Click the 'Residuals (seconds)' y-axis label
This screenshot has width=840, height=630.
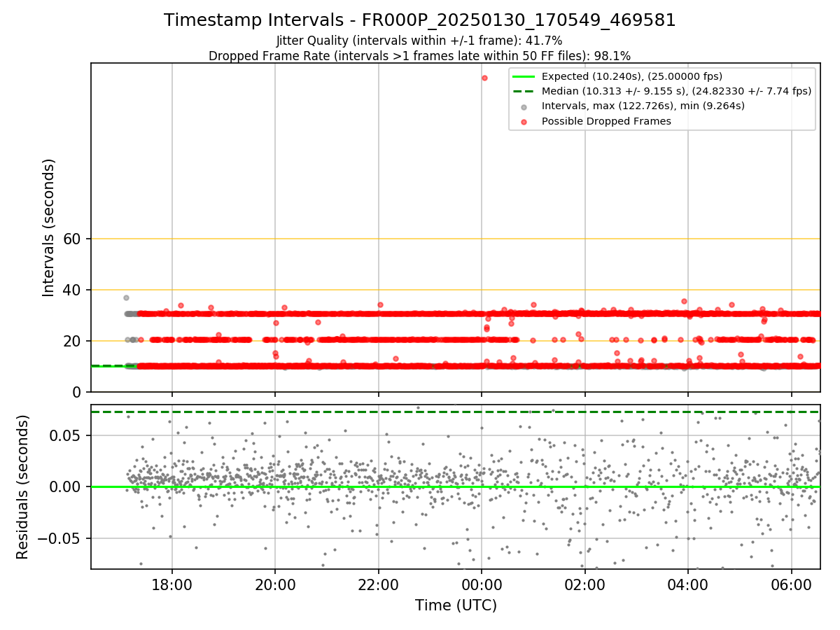[22, 487]
